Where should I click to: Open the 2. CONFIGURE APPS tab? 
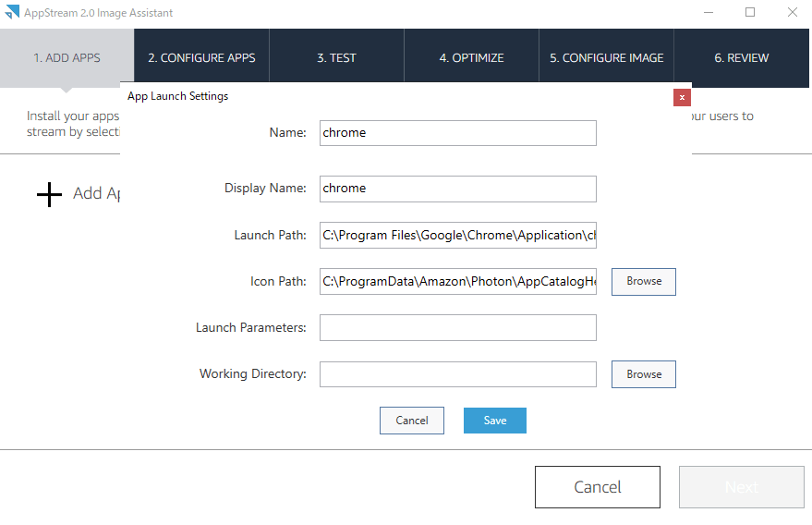(201, 55)
